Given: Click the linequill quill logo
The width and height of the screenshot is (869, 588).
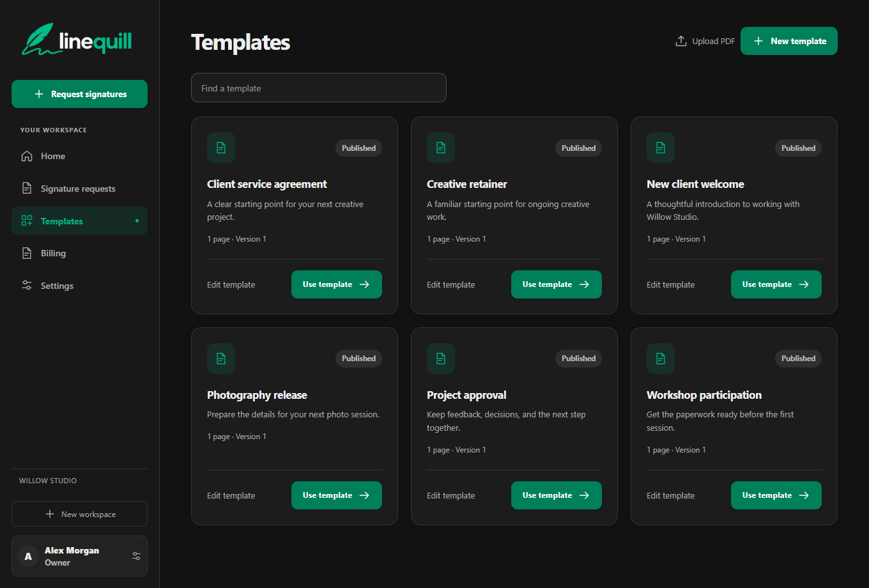Looking at the screenshot, I should point(77,39).
